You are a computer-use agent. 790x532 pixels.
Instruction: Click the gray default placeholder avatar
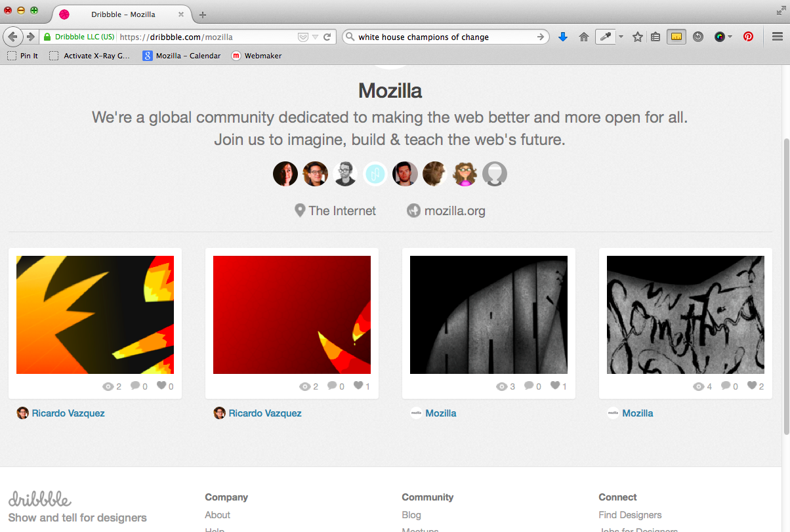(495, 174)
